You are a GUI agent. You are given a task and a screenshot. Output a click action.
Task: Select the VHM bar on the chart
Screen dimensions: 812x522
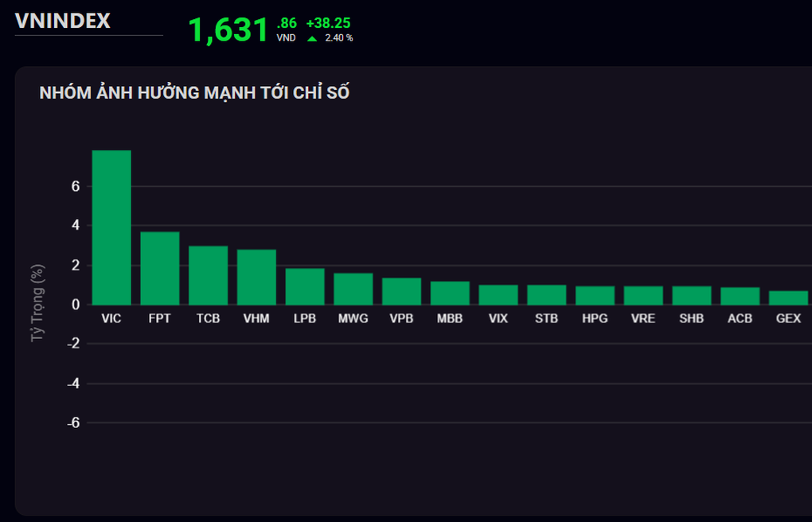coord(256,277)
